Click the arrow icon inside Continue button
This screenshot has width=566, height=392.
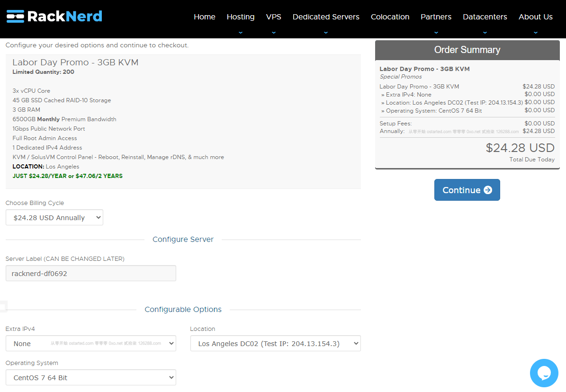click(x=488, y=190)
